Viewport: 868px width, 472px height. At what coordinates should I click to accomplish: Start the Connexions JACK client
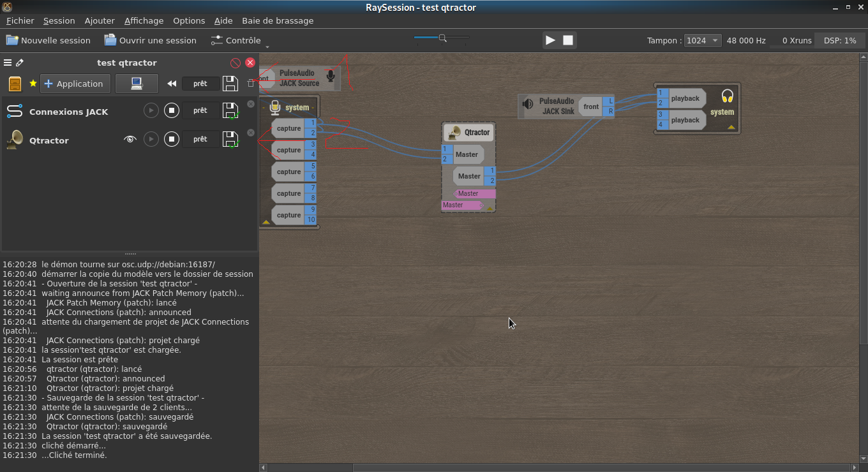[151, 110]
